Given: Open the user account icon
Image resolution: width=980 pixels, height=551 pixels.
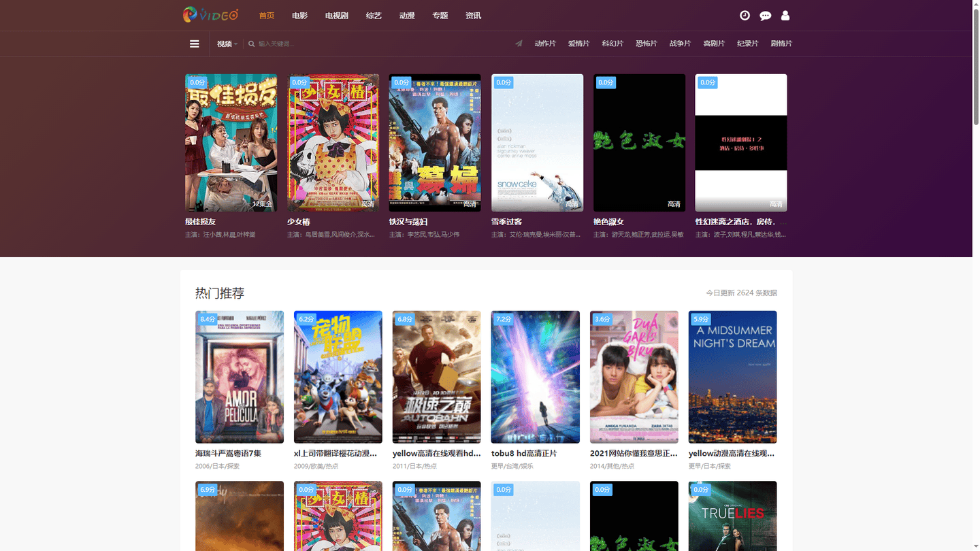Looking at the screenshot, I should coord(785,16).
